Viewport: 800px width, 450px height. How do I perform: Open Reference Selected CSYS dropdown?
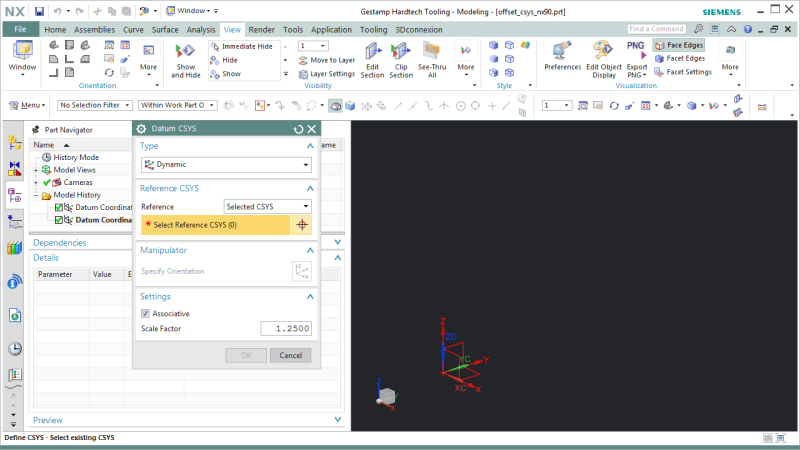pyautogui.click(x=267, y=207)
